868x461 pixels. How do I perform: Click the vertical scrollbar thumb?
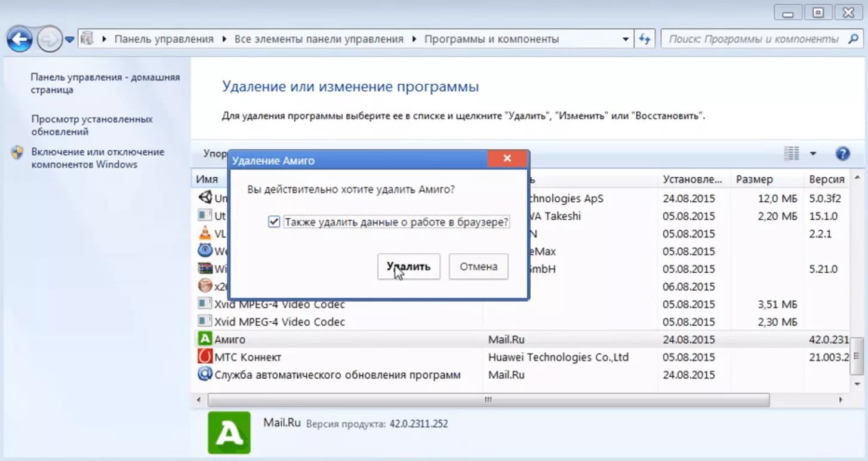(856, 356)
